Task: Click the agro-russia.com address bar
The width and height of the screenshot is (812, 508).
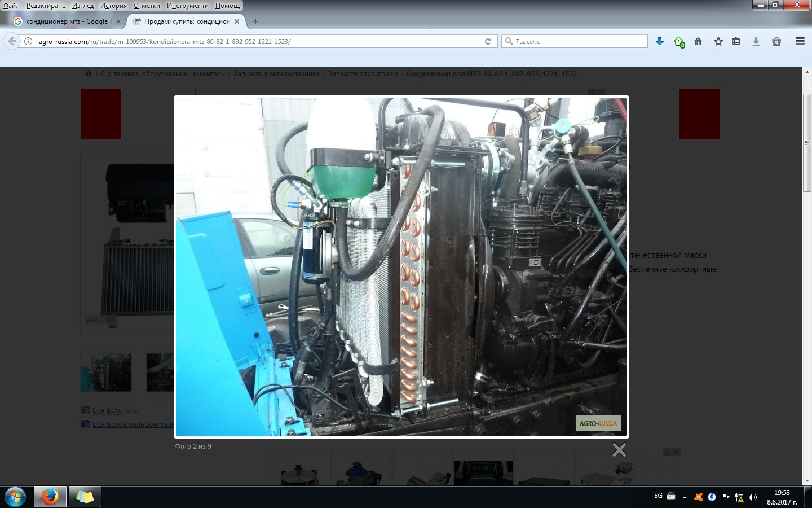Action: [254, 41]
